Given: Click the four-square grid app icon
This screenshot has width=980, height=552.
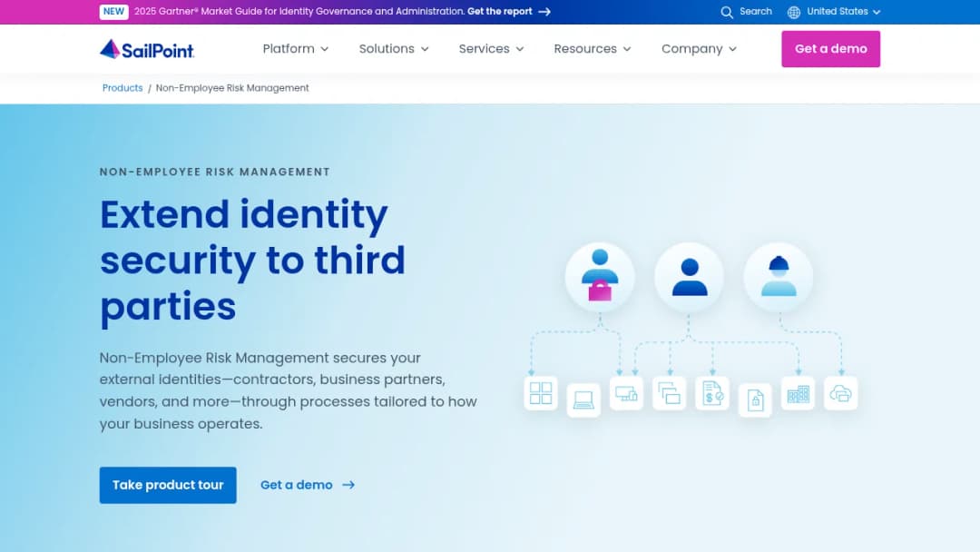Looking at the screenshot, I should pyautogui.click(x=541, y=393).
